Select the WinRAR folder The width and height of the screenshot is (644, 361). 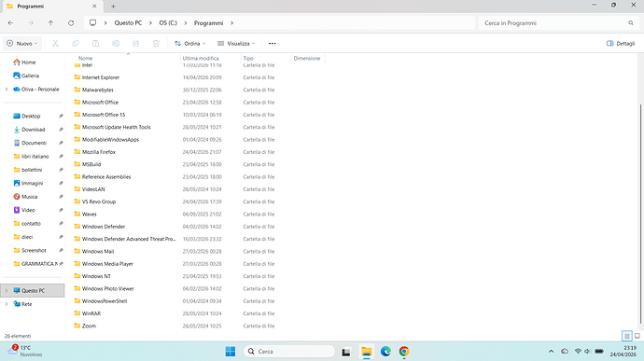point(88,313)
